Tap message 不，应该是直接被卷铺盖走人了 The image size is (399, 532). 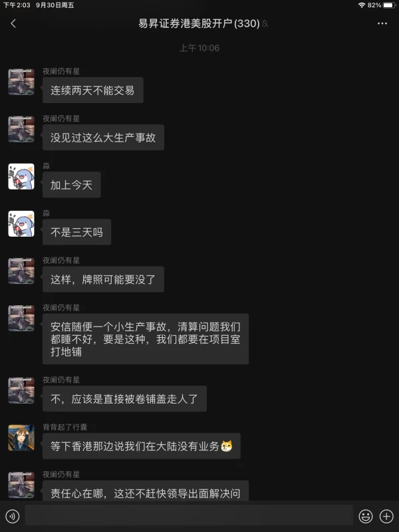click(124, 398)
